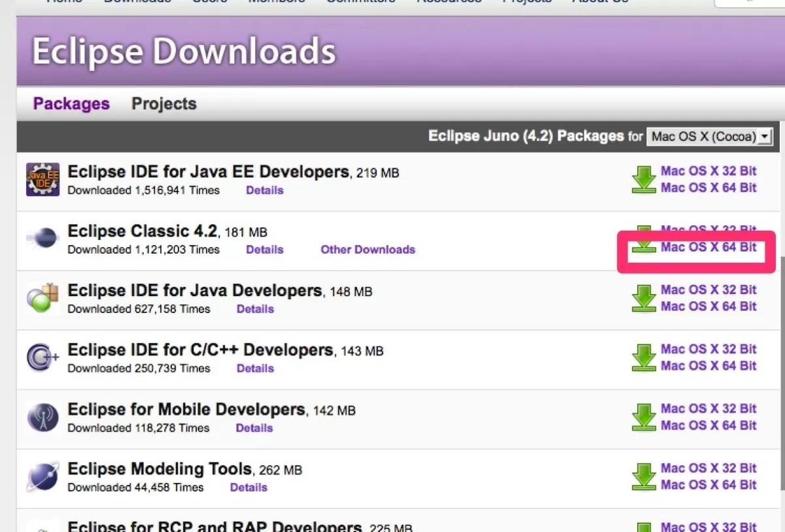Click the C/C++ Developers package icon
Screen dimensions: 785x532
(x=43, y=358)
